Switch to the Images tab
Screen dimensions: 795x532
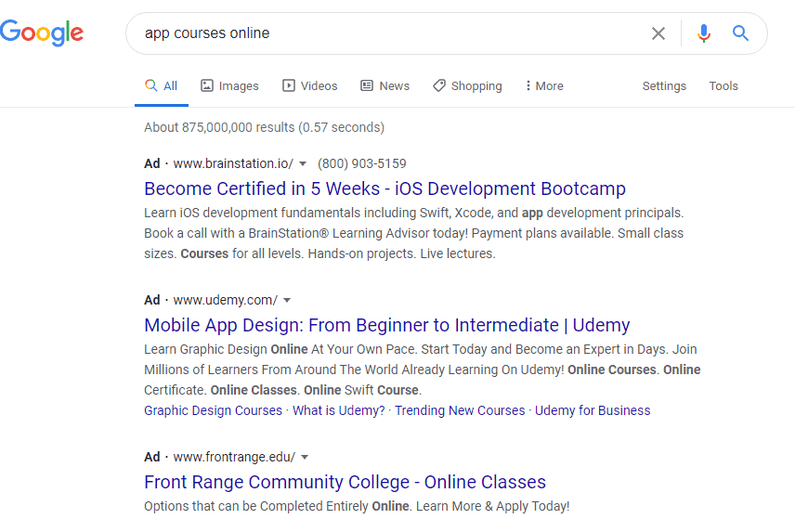tap(229, 86)
